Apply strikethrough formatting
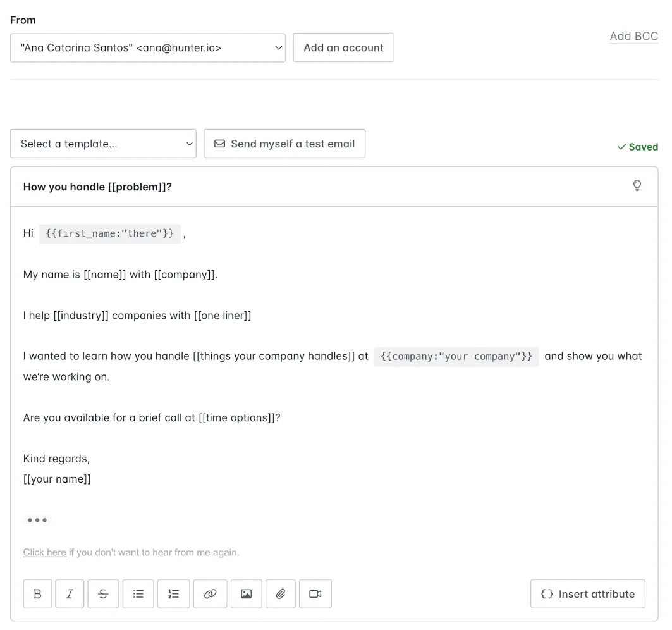The height and width of the screenshot is (630, 672). [103, 593]
